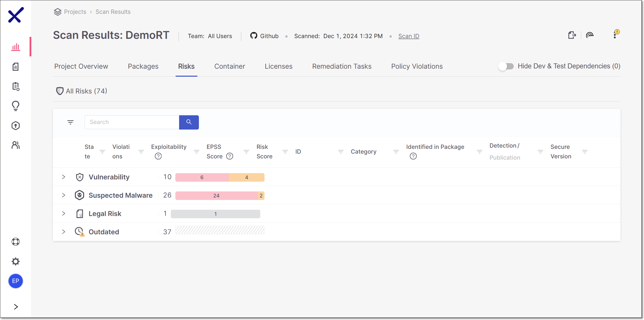Screen dimensions: 644x320
Task: Open the reports document sidebar icon
Action: tap(16, 66)
